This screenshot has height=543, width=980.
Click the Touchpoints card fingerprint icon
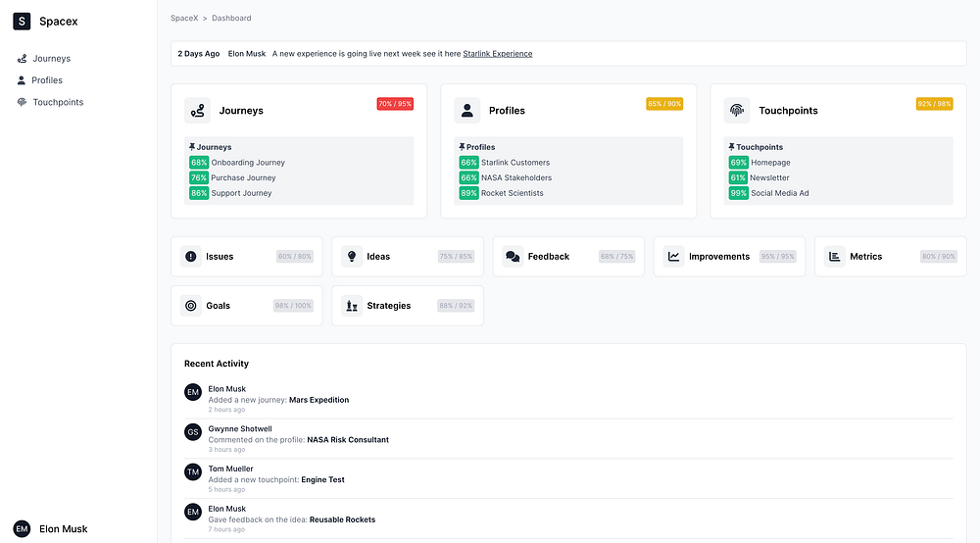(737, 111)
